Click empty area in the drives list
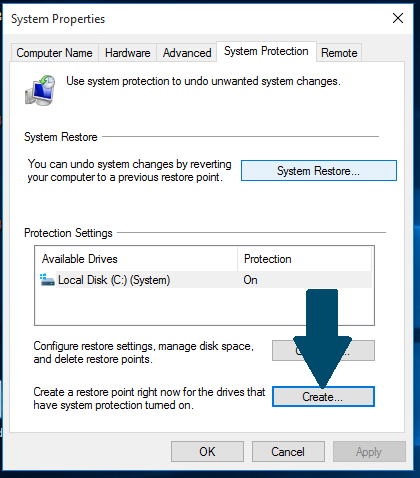Image resolution: width=420 pixels, height=478 pixels. point(167,306)
